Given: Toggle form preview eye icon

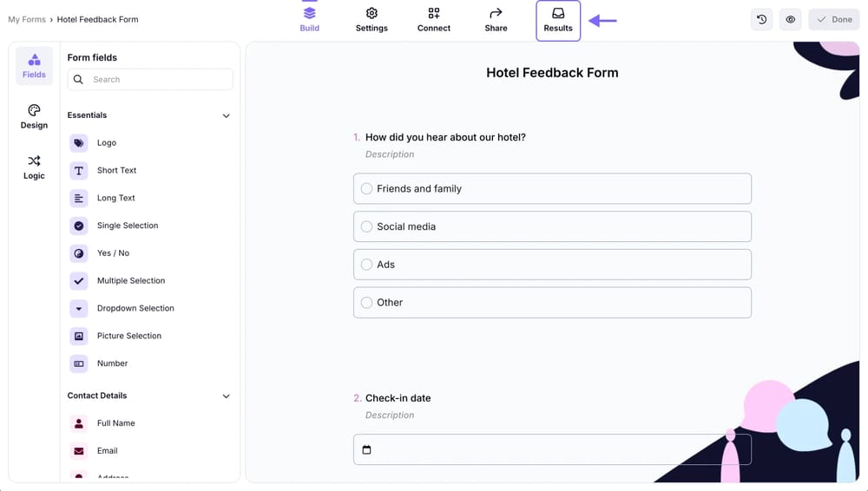Looking at the screenshot, I should coord(791,19).
